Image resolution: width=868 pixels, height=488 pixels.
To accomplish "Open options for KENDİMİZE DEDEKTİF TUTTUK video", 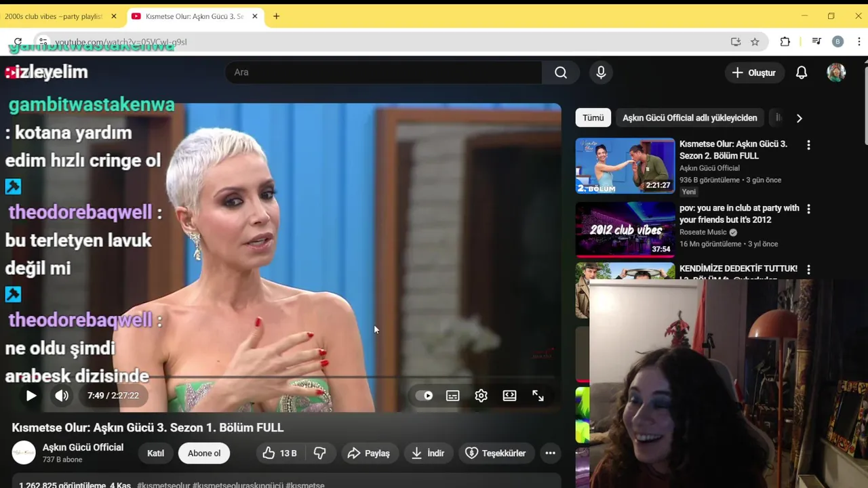I will (808, 269).
